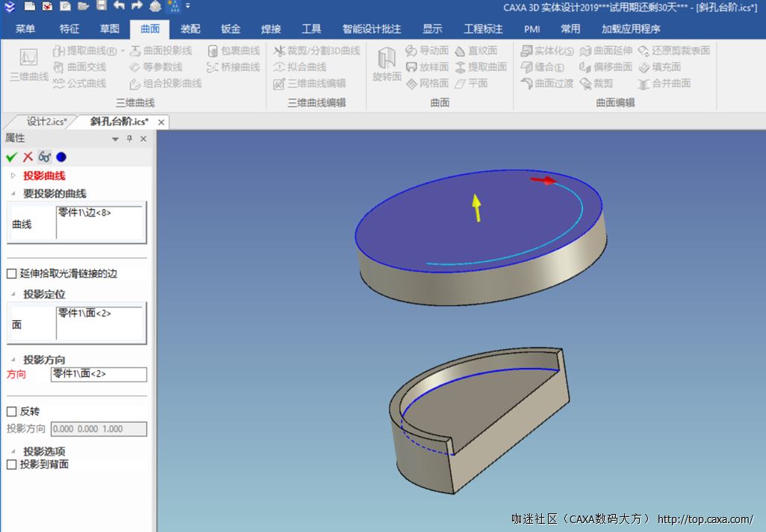Collapse the 投影方向 section

(x=13, y=360)
